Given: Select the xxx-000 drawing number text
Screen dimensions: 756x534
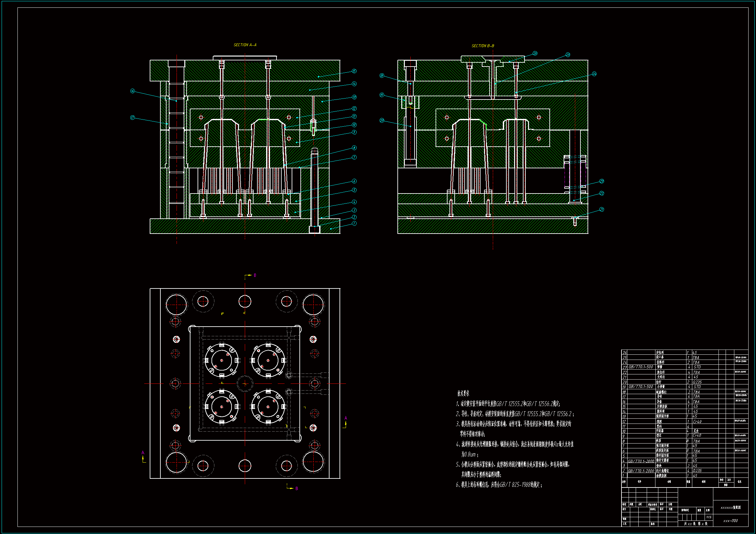Looking at the screenshot, I should [x=730, y=521].
